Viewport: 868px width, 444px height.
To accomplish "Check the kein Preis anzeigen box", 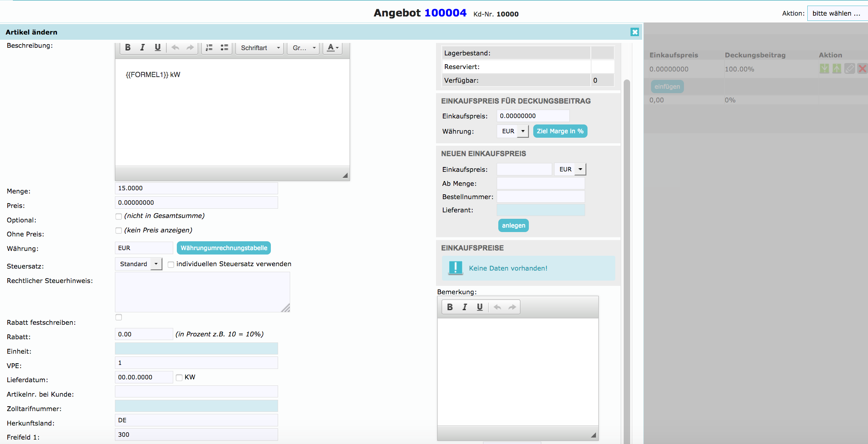I will click(x=119, y=230).
